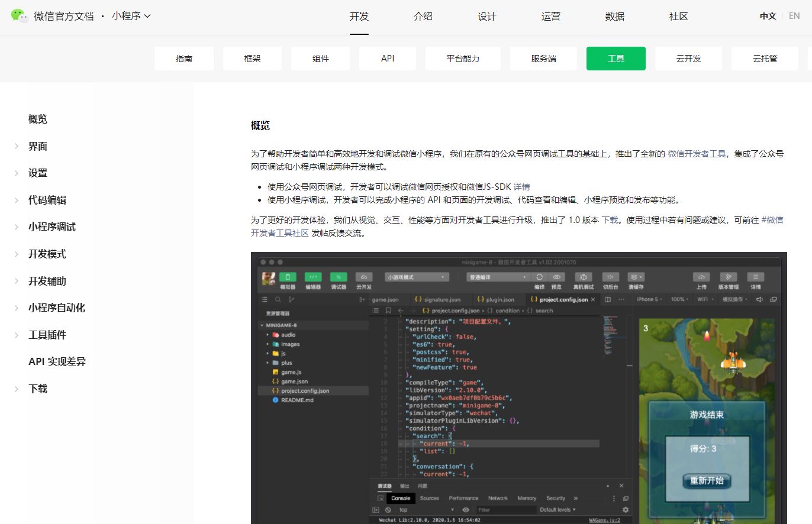Switch to the 设计 top tab
812x524 pixels.
pyautogui.click(x=486, y=17)
